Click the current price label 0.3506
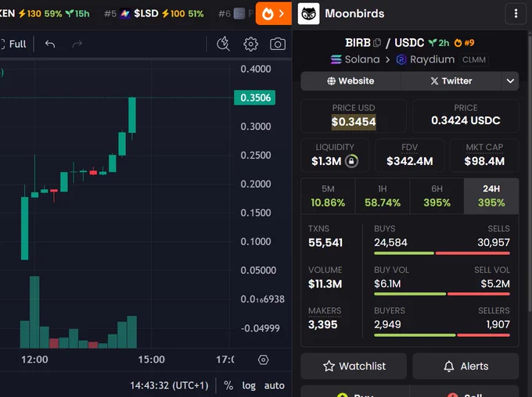532x397 pixels. (x=255, y=98)
